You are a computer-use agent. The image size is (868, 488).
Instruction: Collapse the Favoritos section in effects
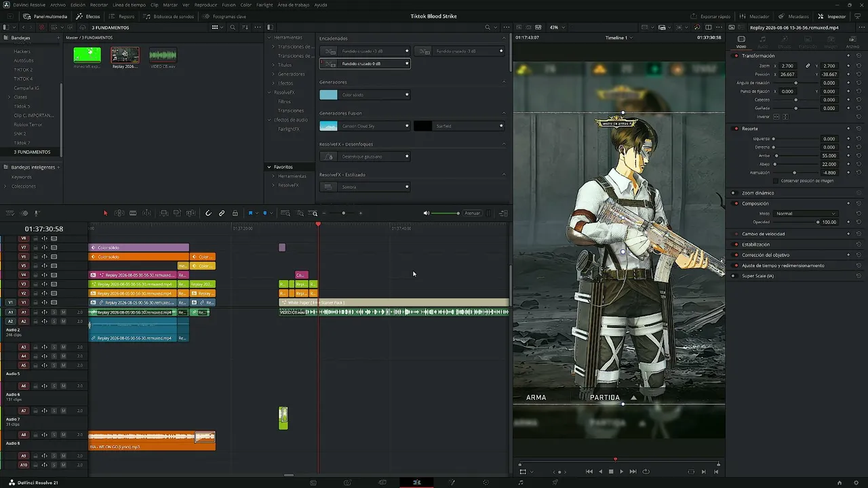pyautogui.click(x=269, y=167)
